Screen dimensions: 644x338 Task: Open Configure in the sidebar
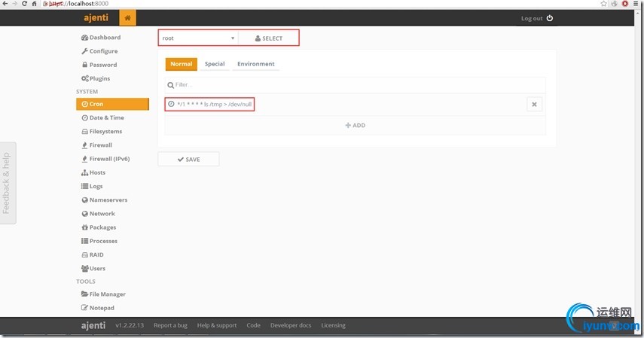tap(99, 51)
